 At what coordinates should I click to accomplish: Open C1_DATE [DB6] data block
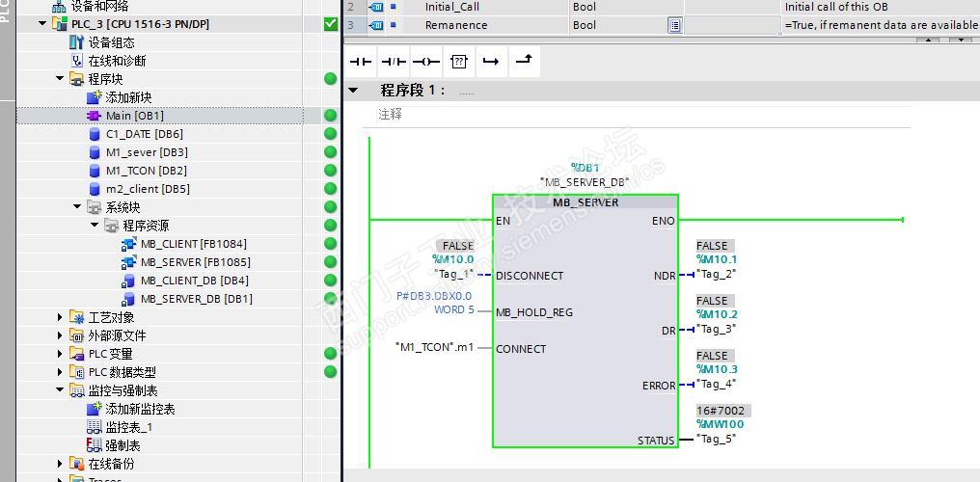pos(144,134)
